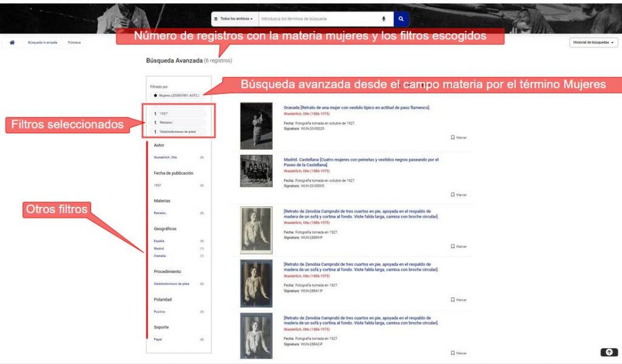Viewport: 622px width, 364px height.
Task: Focus the search terms input field
Action: 320,19
